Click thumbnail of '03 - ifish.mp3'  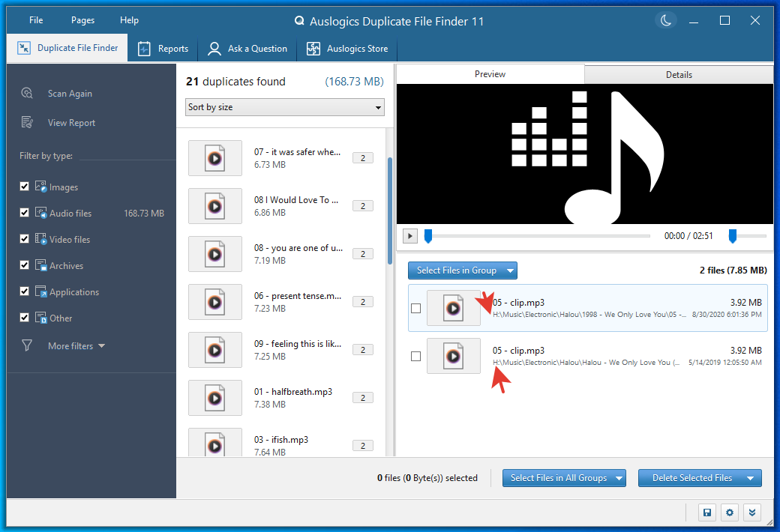tap(215, 443)
